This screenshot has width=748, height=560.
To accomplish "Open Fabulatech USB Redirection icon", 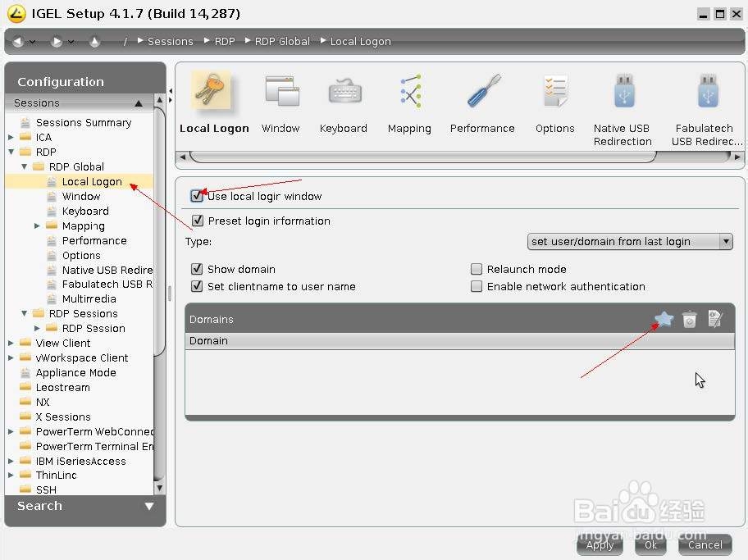I will tap(708, 91).
